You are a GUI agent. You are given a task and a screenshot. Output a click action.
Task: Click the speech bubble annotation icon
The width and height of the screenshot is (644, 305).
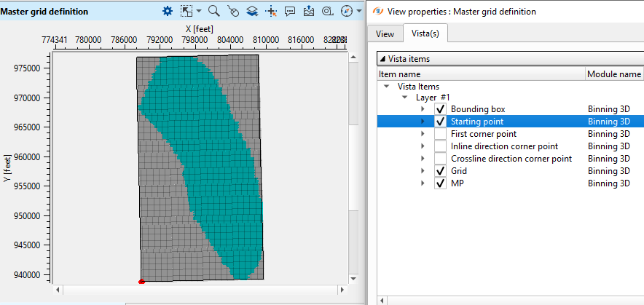pyautogui.click(x=290, y=11)
